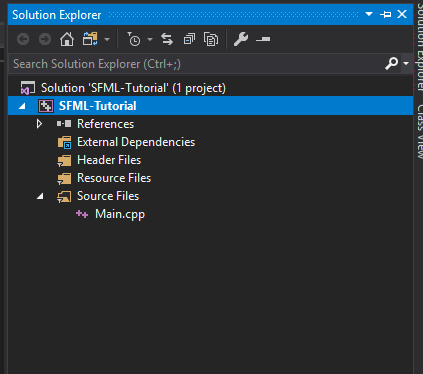Screen dimensions: 423x374
Task: Click the Resource Files folder icon
Action: (64, 178)
